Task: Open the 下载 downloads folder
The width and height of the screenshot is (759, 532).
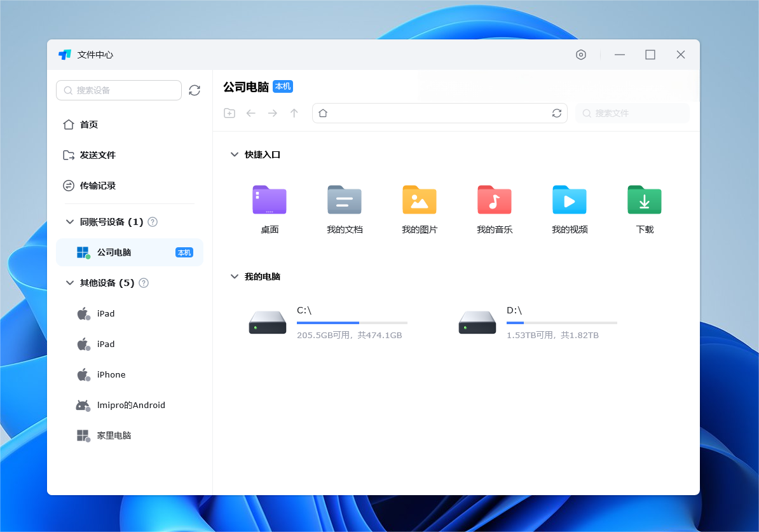Action: 645,200
